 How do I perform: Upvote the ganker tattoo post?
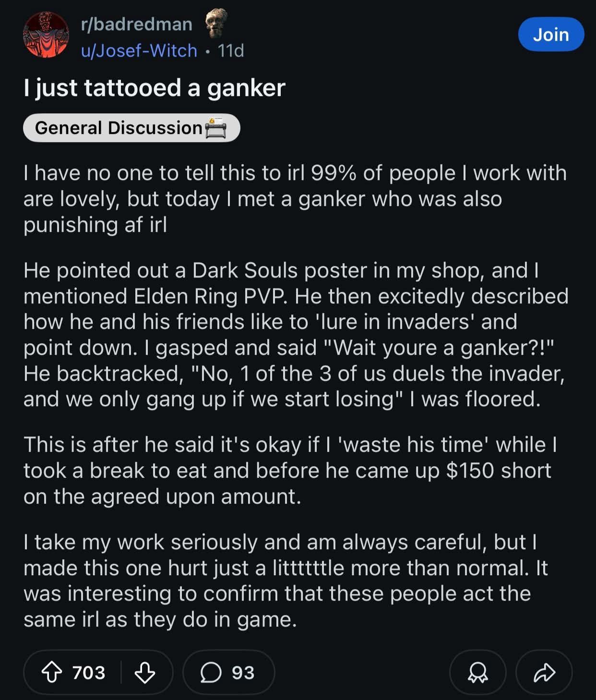click(52, 672)
